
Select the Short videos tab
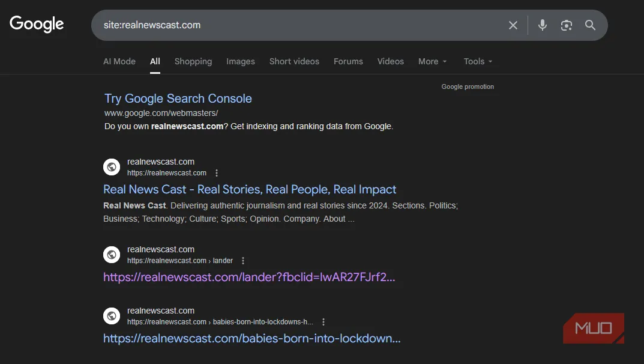(294, 61)
